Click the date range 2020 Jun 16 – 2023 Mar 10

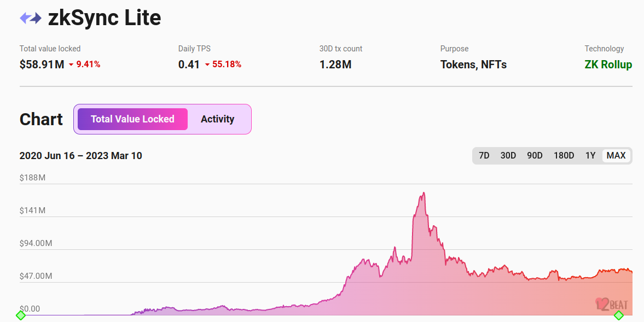coord(81,156)
